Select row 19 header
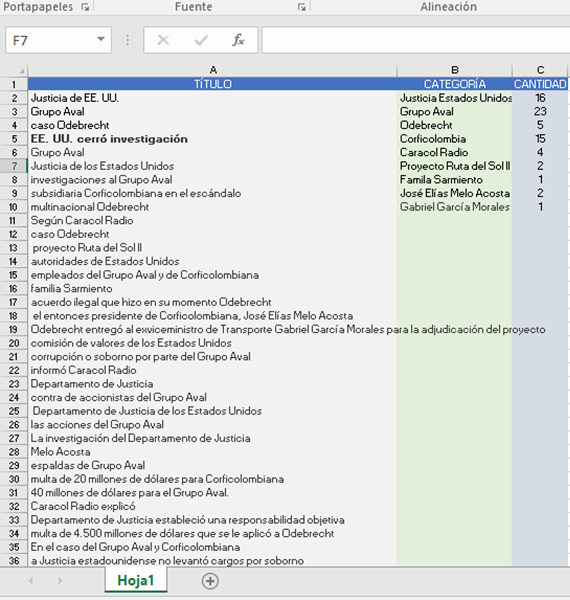 [14, 329]
